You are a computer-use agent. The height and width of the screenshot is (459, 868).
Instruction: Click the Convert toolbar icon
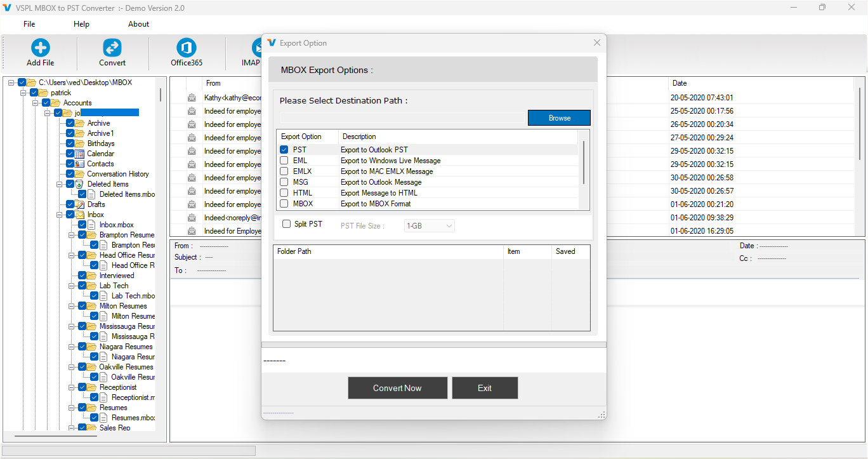[112, 48]
